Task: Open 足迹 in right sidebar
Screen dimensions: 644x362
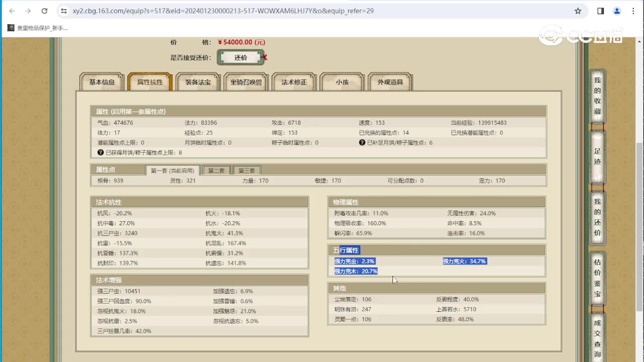Action: tap(597, 156)
